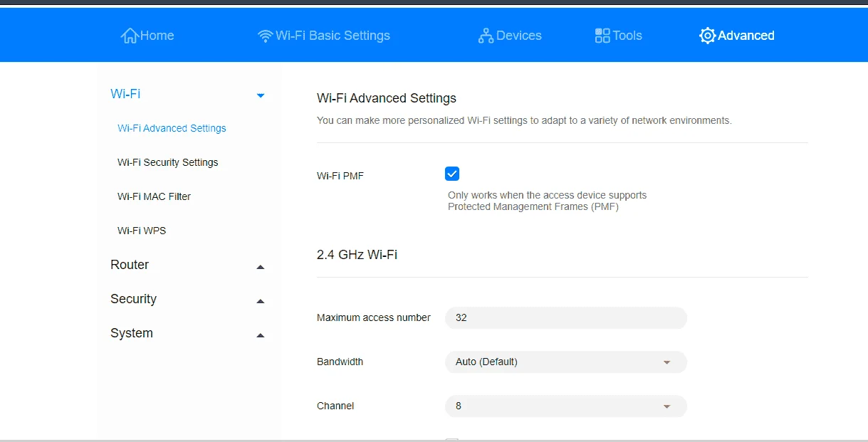868x442 pixels.
Task: Click the Devices network icon
Action: pyautogui.click(x=486, y=36)
